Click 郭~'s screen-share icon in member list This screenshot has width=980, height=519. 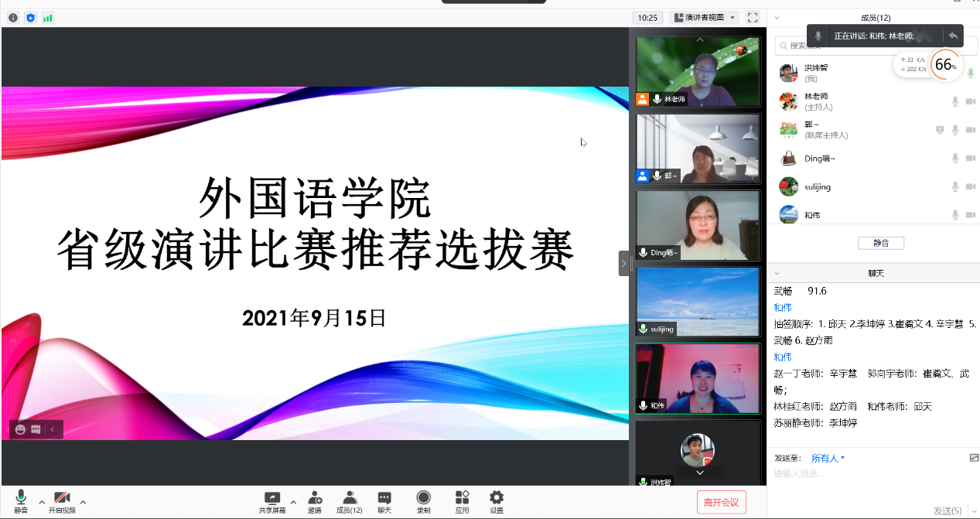[940, 130]
